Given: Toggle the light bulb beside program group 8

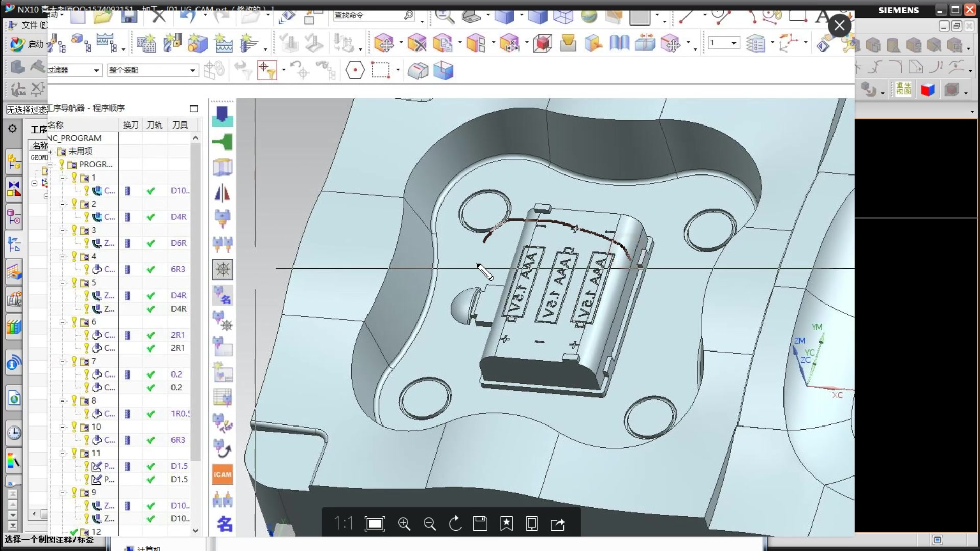Looking at the screenshot, I should [x=75, y=400].
